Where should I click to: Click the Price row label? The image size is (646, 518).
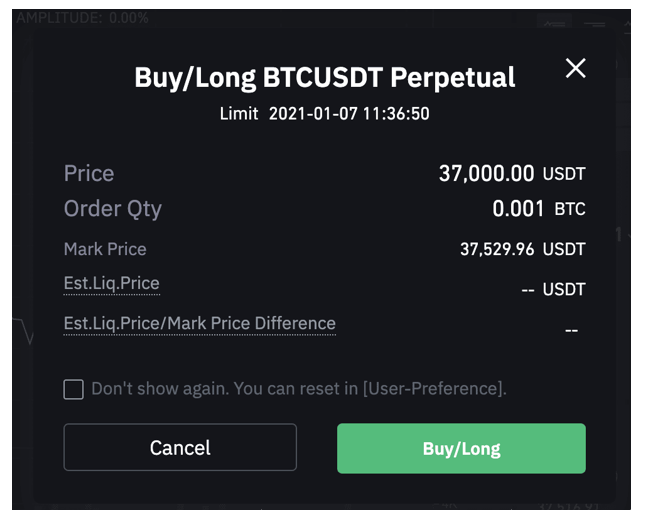(x=89, y=174)
